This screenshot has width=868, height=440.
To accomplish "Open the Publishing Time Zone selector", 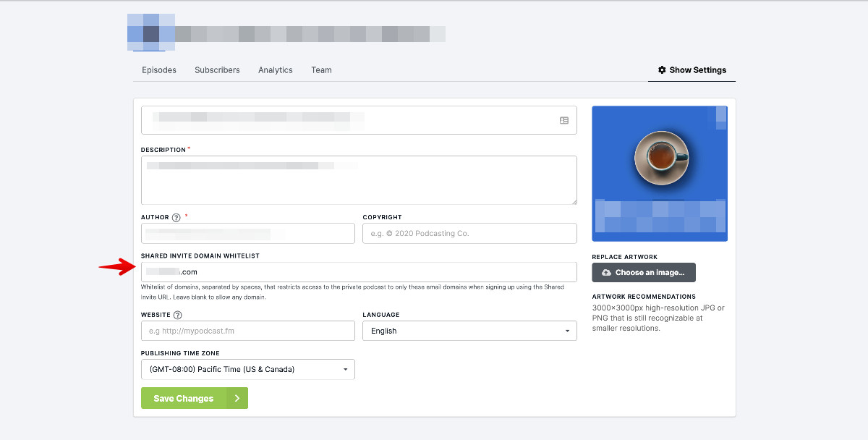I will [247, 369].
